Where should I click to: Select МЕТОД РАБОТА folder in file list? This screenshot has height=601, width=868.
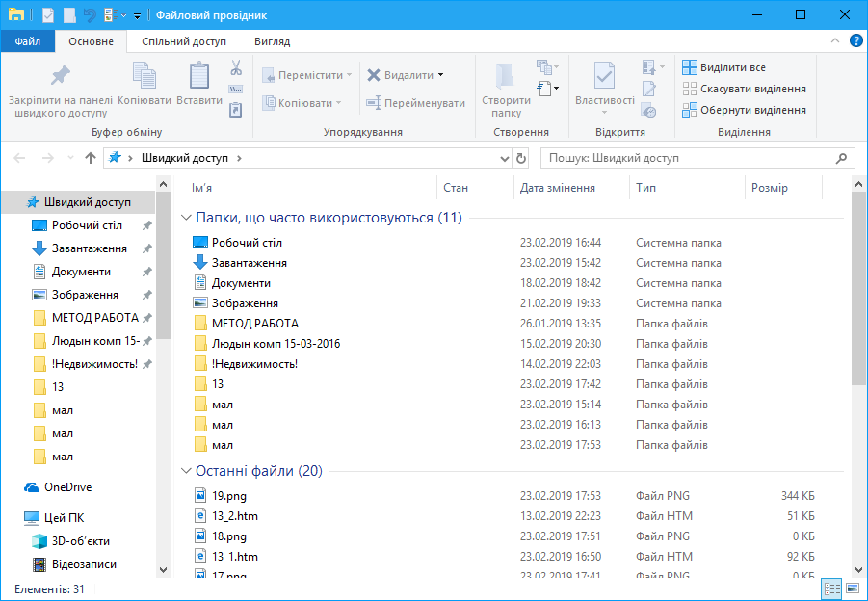coord(254,324)
